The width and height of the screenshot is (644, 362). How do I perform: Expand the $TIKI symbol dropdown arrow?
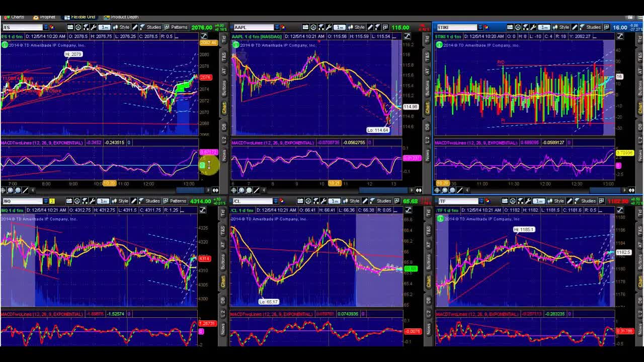tap(480, 27)
